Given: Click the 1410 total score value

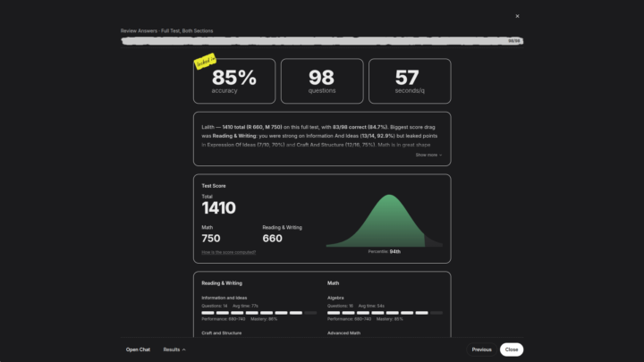Looking at the screenshot, I should 218,208.
